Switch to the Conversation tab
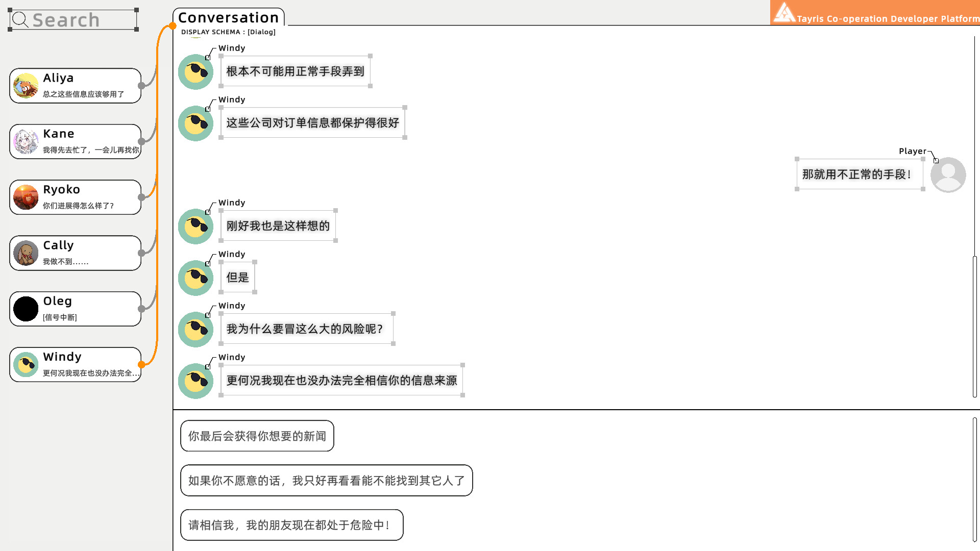Image resolution: width=980 pixels, height=551 pixels. click(x=228, y=17)
